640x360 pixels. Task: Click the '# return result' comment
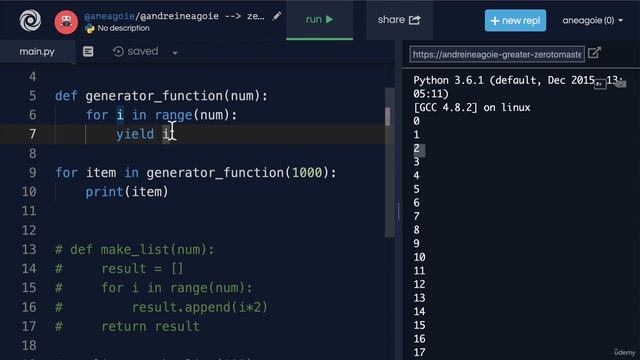(x=127, y=326)
